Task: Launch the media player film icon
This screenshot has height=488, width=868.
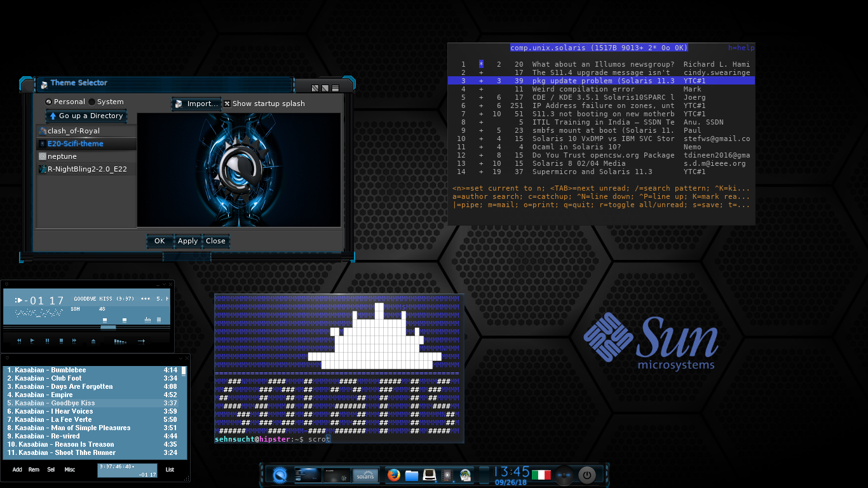Action: (447, 475)
